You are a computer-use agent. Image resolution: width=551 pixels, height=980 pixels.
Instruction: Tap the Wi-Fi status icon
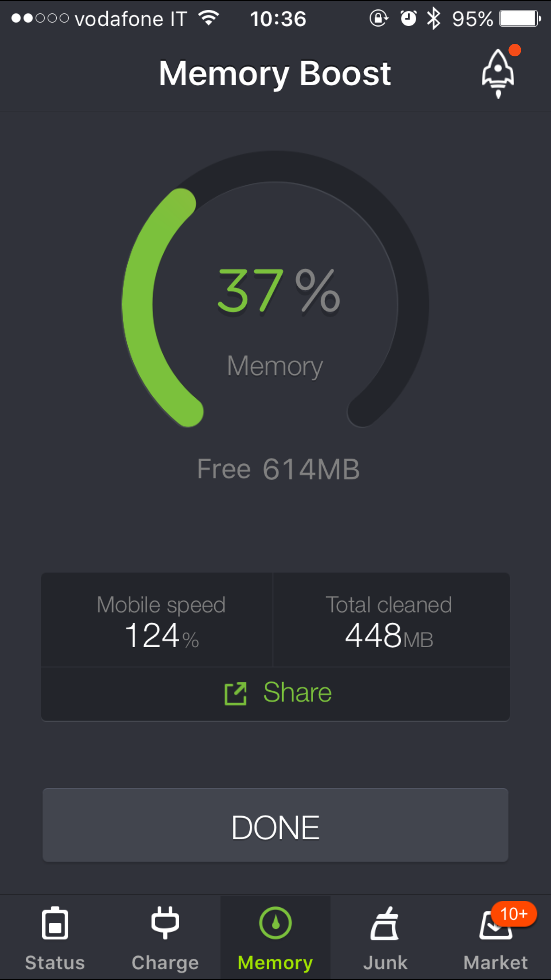209,18
